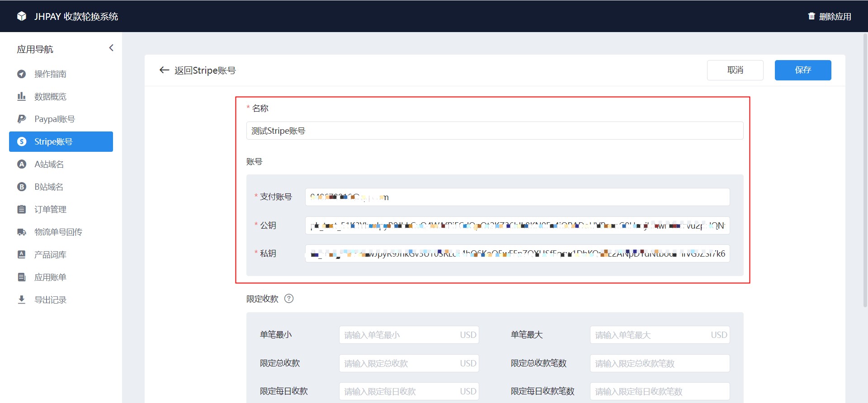Focus the 支付账号 input field
Screen dimensions: 868x403
coord(517,197)
